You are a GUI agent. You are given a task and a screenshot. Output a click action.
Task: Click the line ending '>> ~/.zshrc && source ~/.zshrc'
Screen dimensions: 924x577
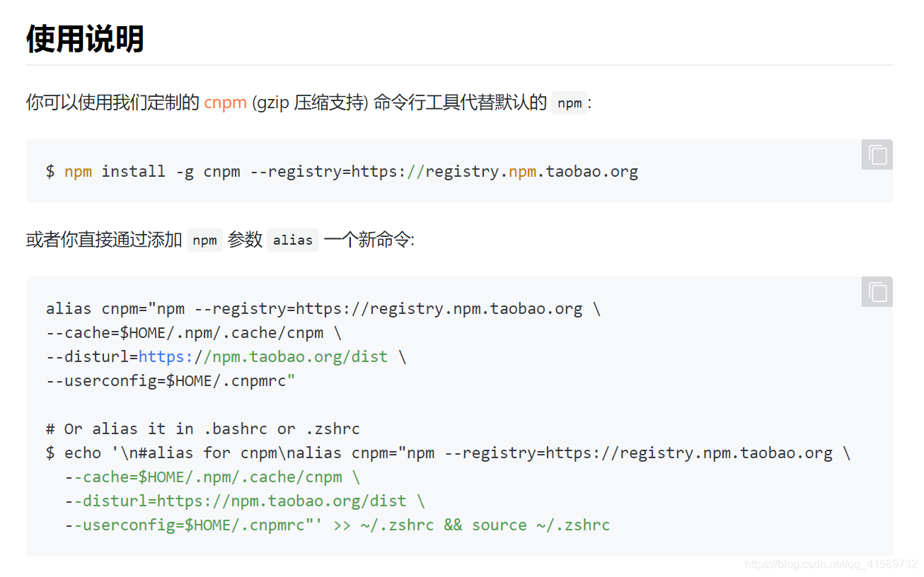click(337, 525)
